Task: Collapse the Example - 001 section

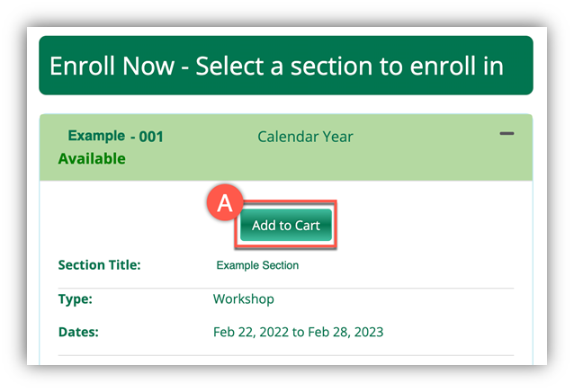Action: [x=507, y=134]
